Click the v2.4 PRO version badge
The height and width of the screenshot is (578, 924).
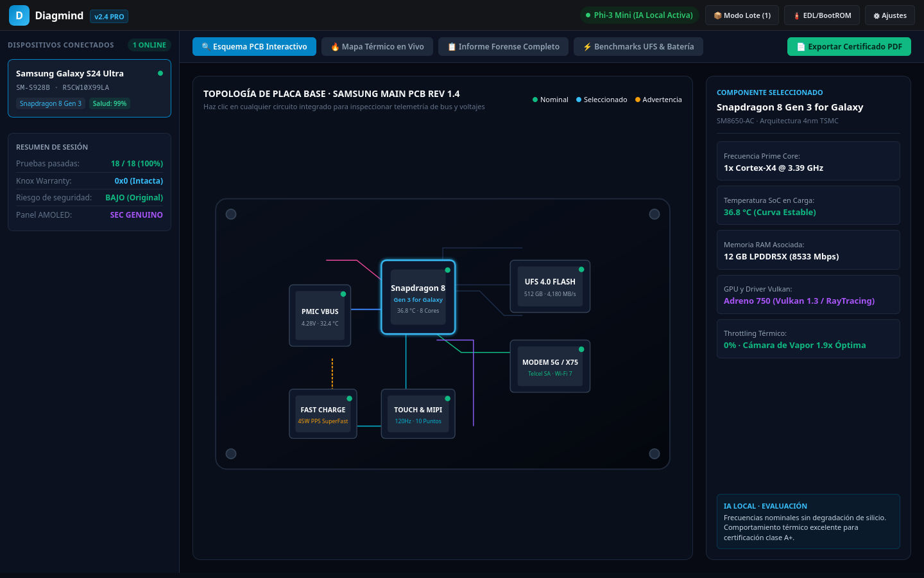[x=109, y=17]
